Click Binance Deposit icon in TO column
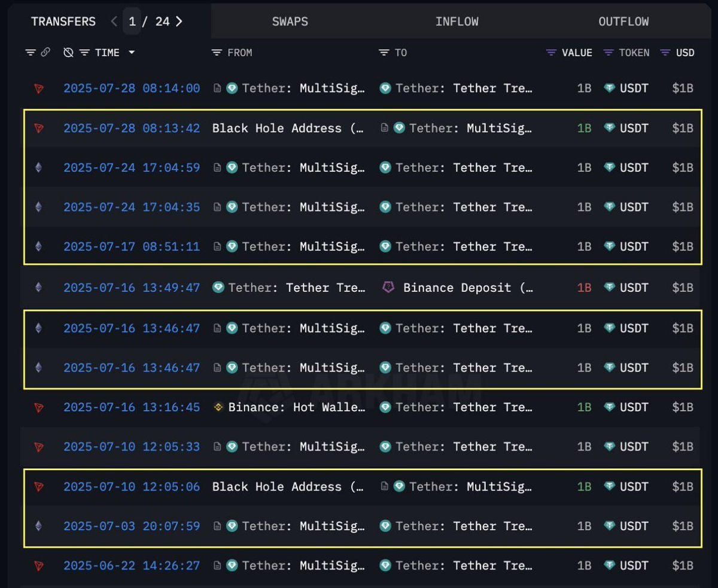The image size is (718, 588). [388, 288]
